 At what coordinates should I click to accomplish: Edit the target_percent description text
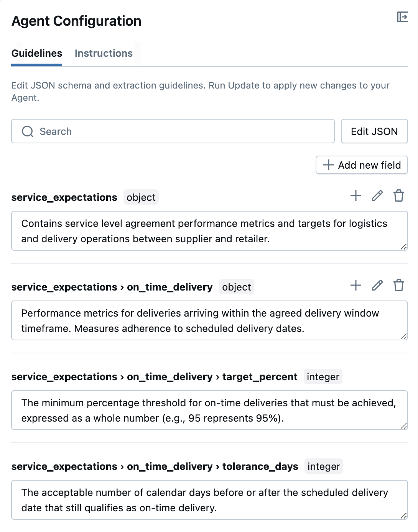pyautogui.click(x=207, y=410)
